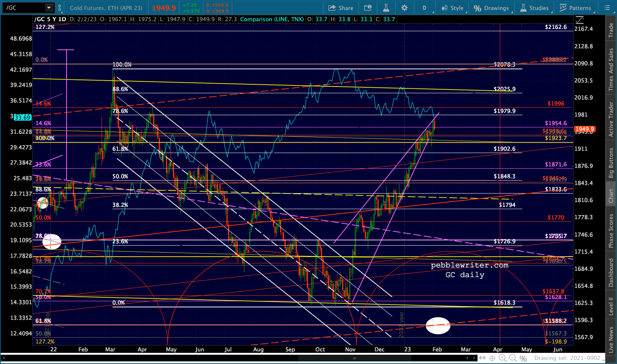Click the zoom in magnifier icon
Screen dimensions: 617x364
click(x=502, y=358)
